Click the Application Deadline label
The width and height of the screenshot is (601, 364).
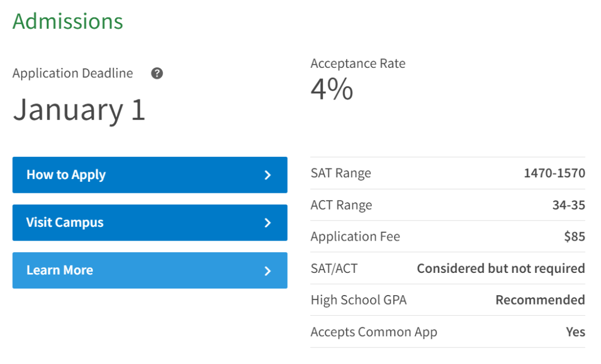pos(73,73)
